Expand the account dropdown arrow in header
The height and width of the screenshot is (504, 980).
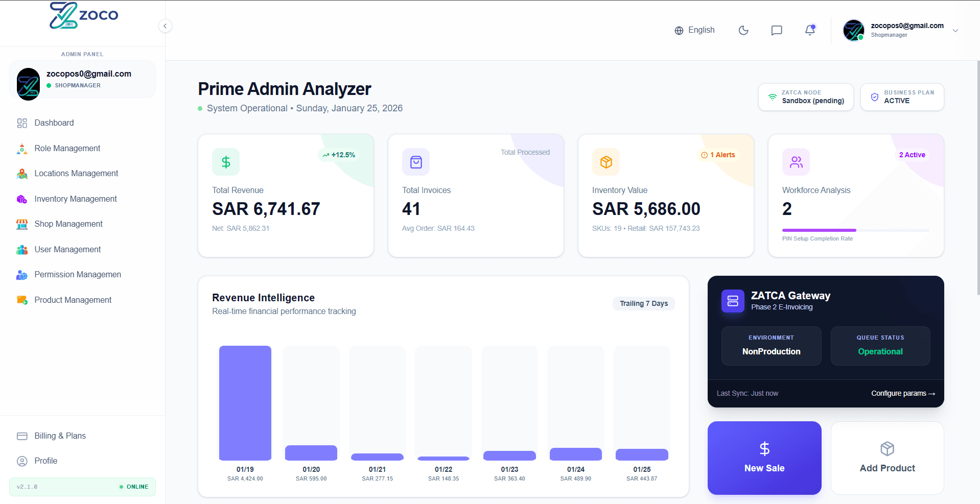point(955,31)
